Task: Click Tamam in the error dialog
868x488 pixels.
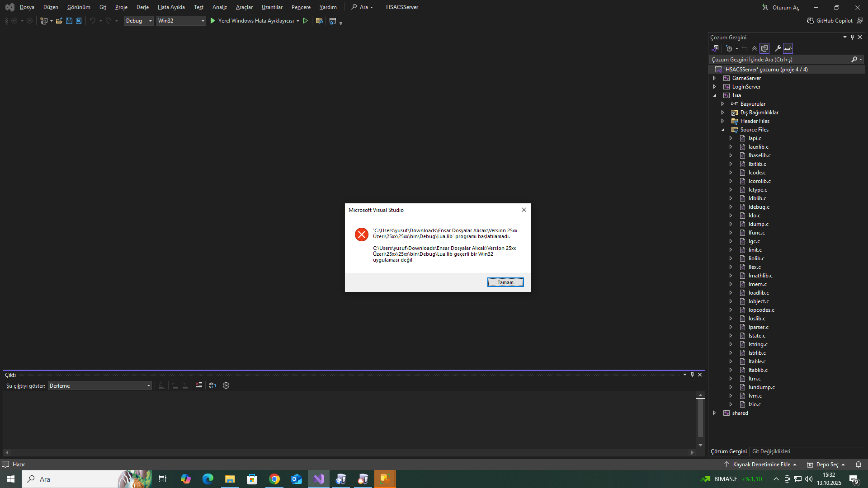Action: tap(505, 282)
